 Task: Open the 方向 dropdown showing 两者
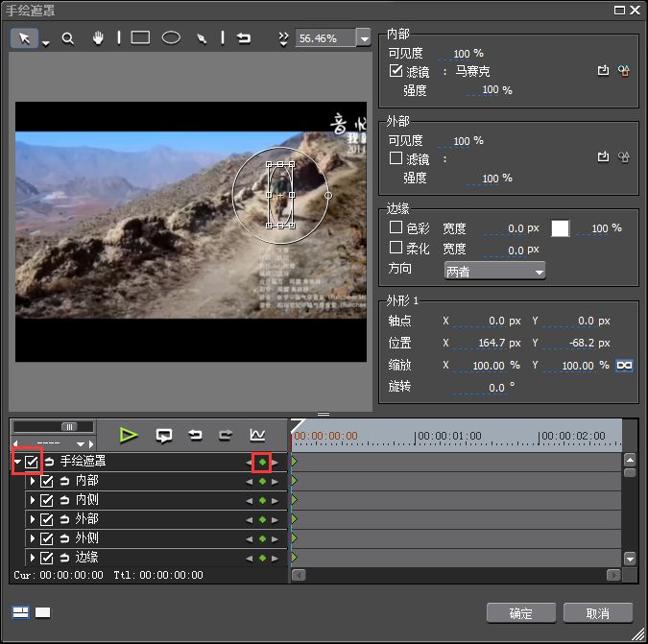coord(494,272)
